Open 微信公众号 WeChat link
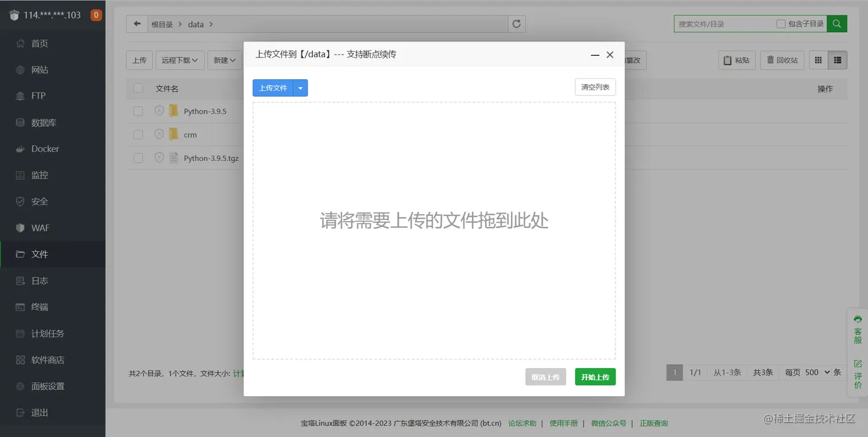 [609, 423]
